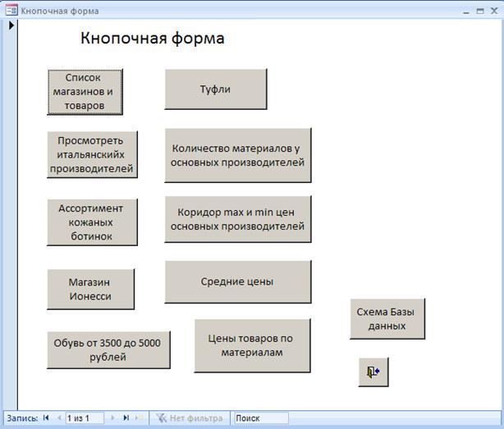This screenshot has width=504, height=429.
Task: Open 'Список магазинов и товаров'
Action: [85, 92]
